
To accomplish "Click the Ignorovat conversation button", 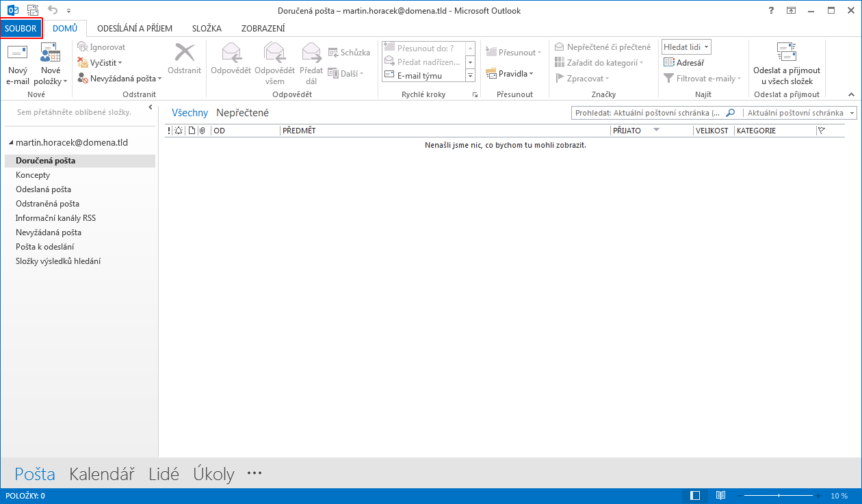I will point(101,47).
